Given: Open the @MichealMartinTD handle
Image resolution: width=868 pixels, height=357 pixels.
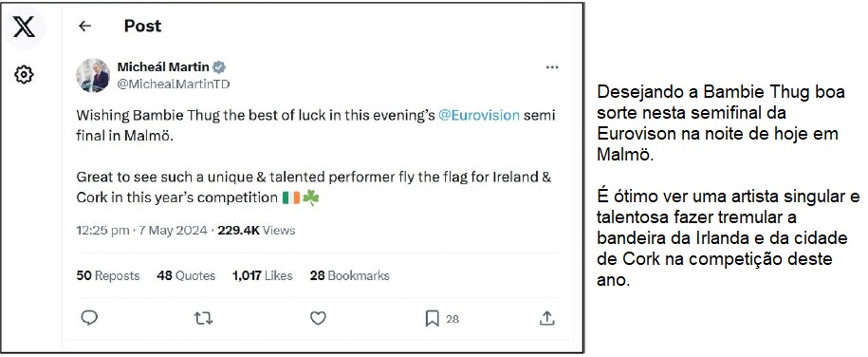Looking at the screenshot, I should [174, 85].
